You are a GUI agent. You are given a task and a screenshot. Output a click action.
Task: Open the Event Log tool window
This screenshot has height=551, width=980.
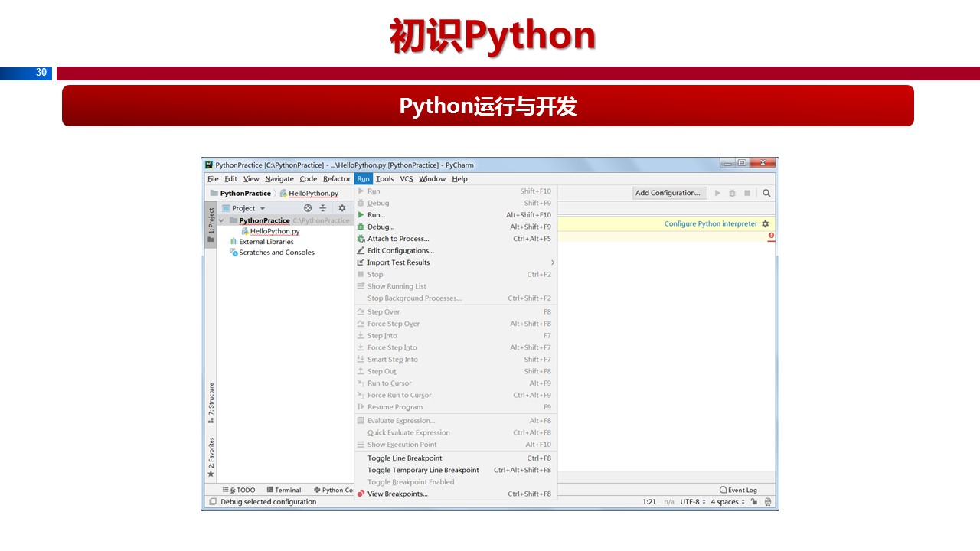pyautogui.click(x=738, y=490)
